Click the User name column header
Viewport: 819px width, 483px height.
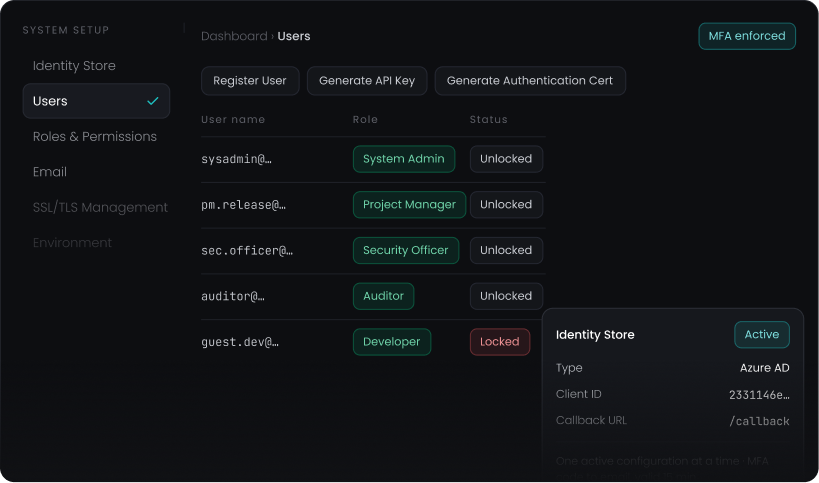pyautogui.click(x=233, y=120)
